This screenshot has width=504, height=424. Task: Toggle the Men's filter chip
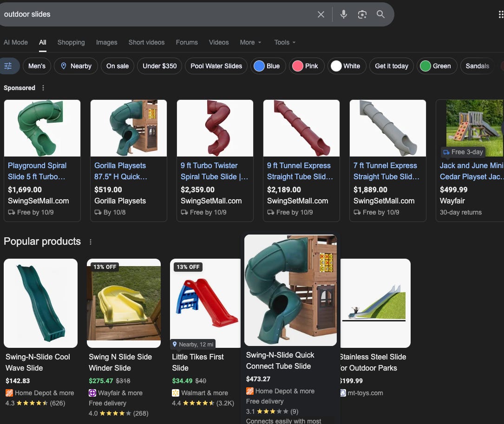(37, 66)
